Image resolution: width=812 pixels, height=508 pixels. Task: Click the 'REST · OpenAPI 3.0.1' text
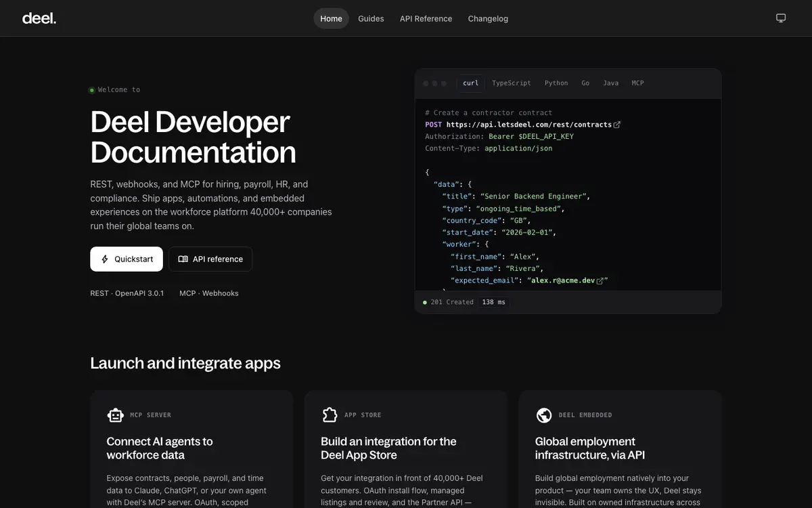click(127, 293)
